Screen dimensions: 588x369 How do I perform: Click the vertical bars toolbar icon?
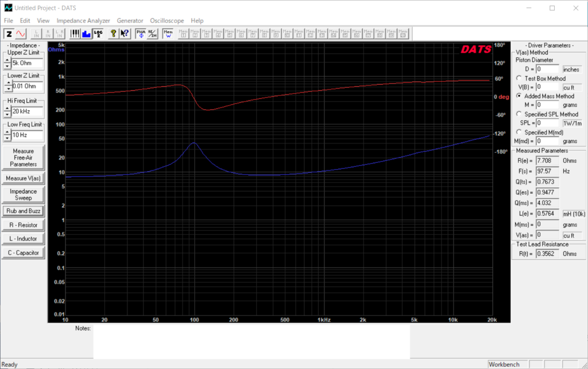click(x=75, y=33)
